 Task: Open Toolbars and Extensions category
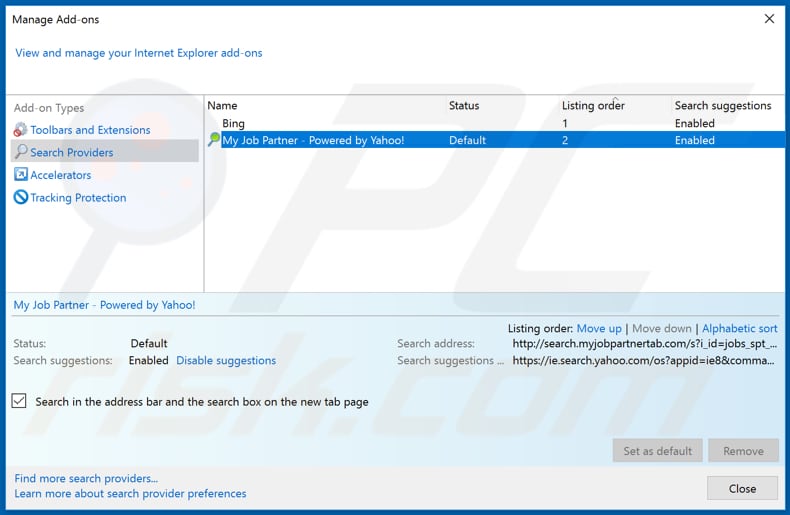pos(90,130)
